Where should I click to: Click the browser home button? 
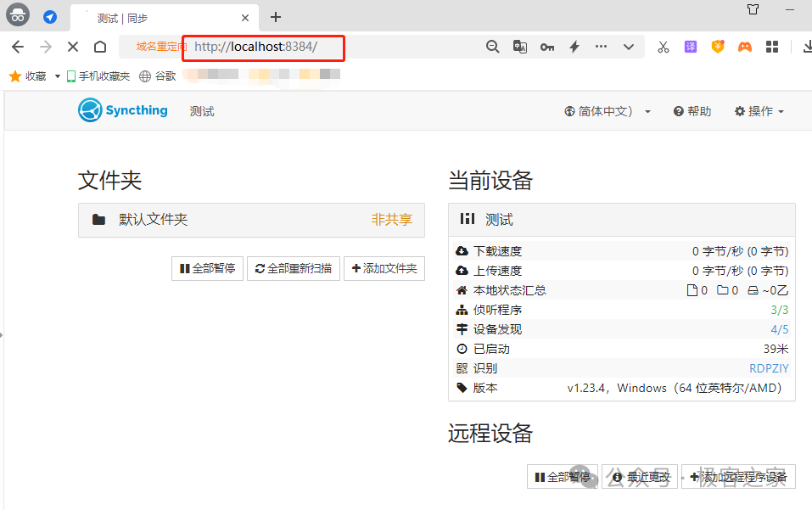100,48
